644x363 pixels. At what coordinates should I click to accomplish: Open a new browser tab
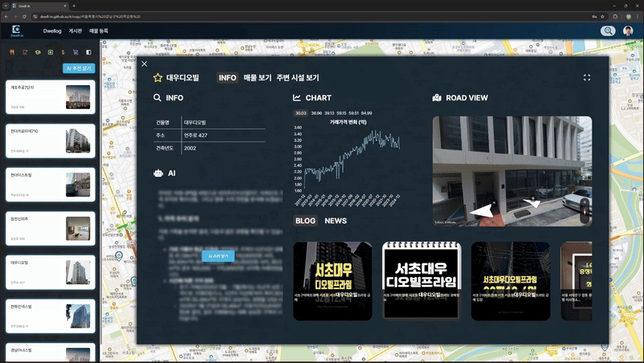pyautogui.click(x=74, y=6)
